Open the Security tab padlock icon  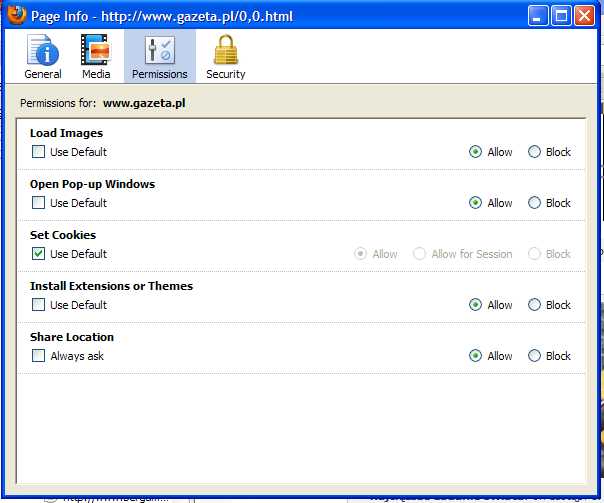click(226, 50)
